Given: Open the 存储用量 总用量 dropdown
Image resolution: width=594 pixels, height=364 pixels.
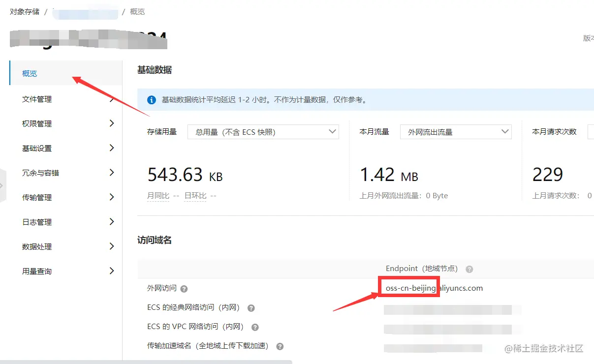Looking at the screenshot, I should click(x=263, y=132).
